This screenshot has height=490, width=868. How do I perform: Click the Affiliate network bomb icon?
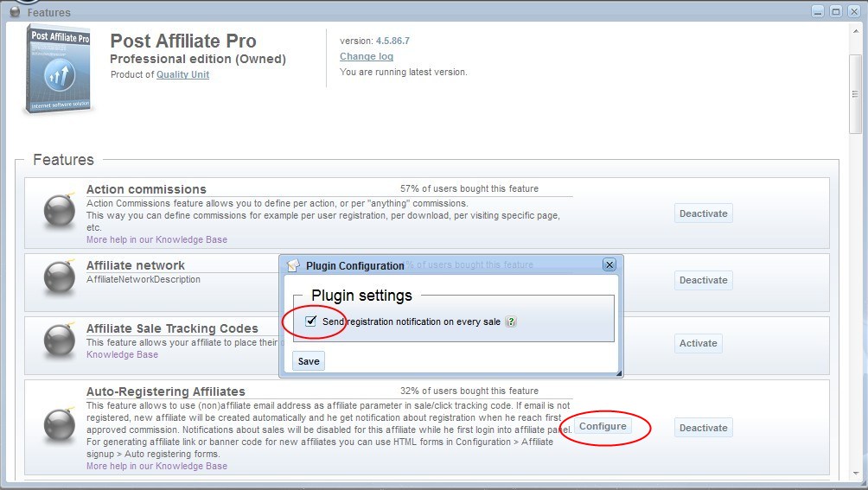60,276
